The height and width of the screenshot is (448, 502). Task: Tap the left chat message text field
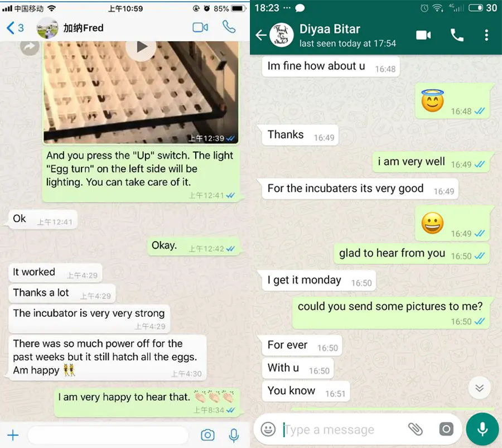click(x=108, y=435)
